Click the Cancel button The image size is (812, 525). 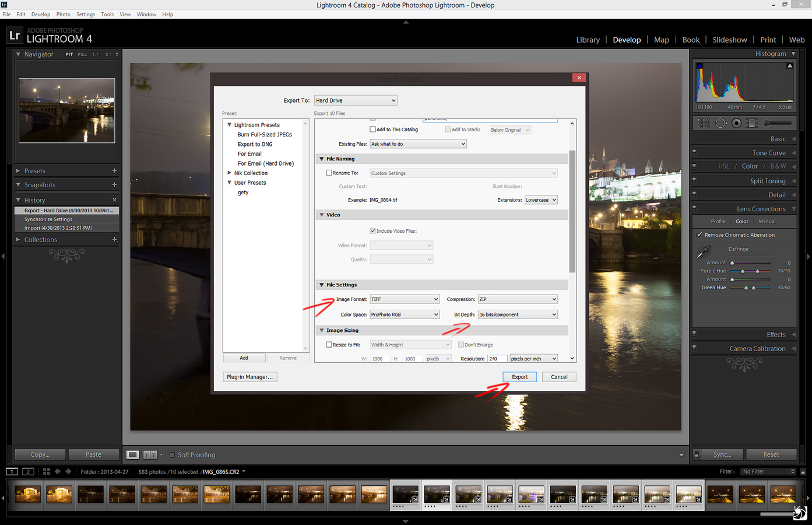(559, 377)
